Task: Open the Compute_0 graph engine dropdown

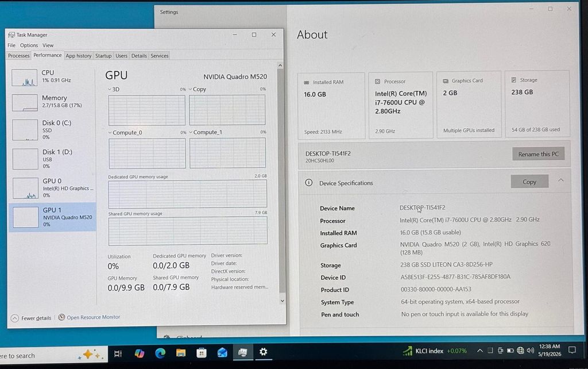Action: (x=110, y=133)
